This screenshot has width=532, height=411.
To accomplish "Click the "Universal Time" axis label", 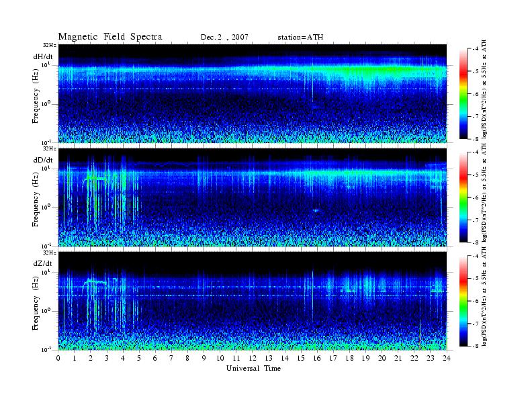I will (x=253, y=368).
